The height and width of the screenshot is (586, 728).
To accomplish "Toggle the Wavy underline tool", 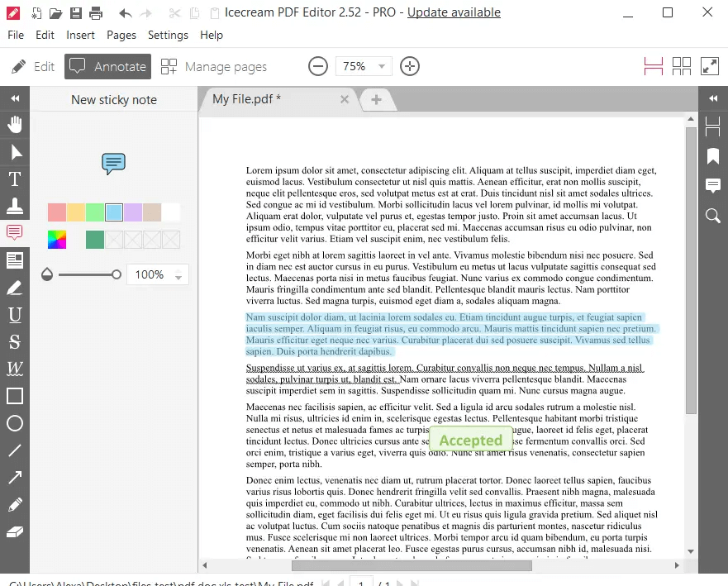I will 14,369.
